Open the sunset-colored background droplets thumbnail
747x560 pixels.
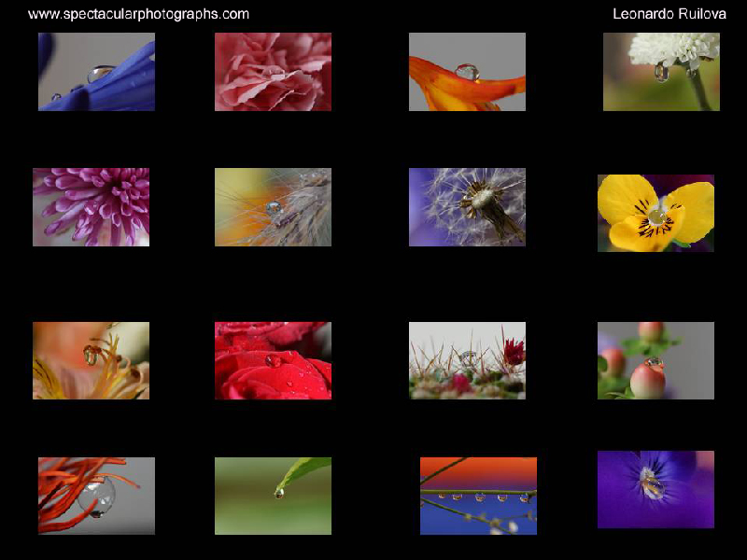[x=478, y=496]
